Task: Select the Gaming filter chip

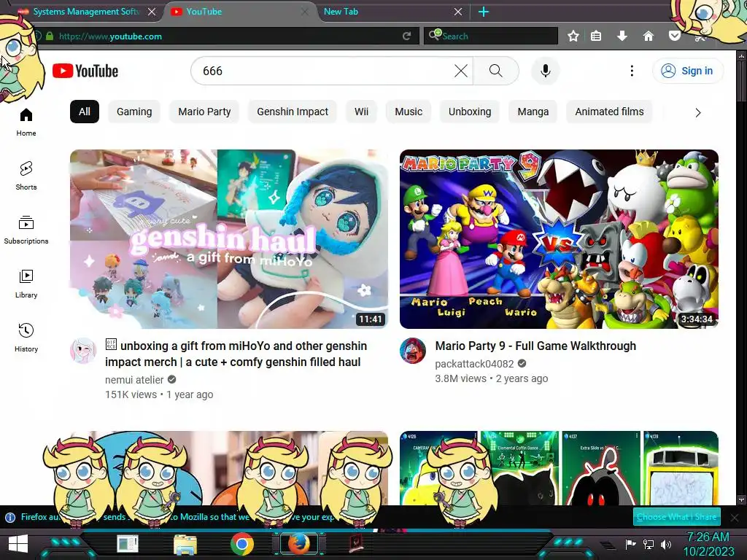Action: tap(134, 112)
